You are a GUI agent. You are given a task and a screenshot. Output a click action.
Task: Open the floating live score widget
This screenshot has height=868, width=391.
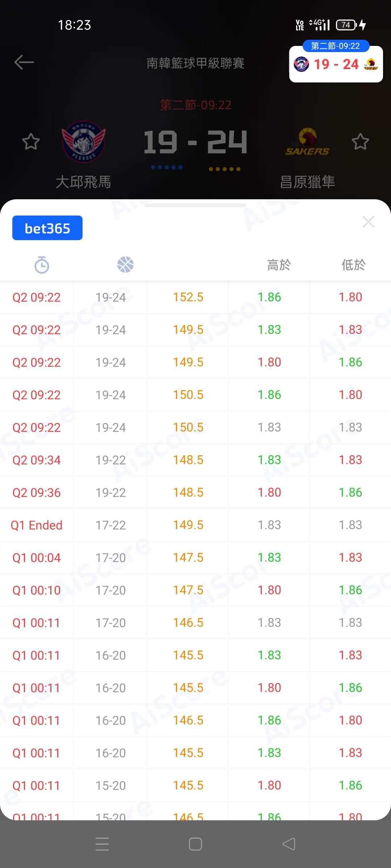click(x=336, y=64)
